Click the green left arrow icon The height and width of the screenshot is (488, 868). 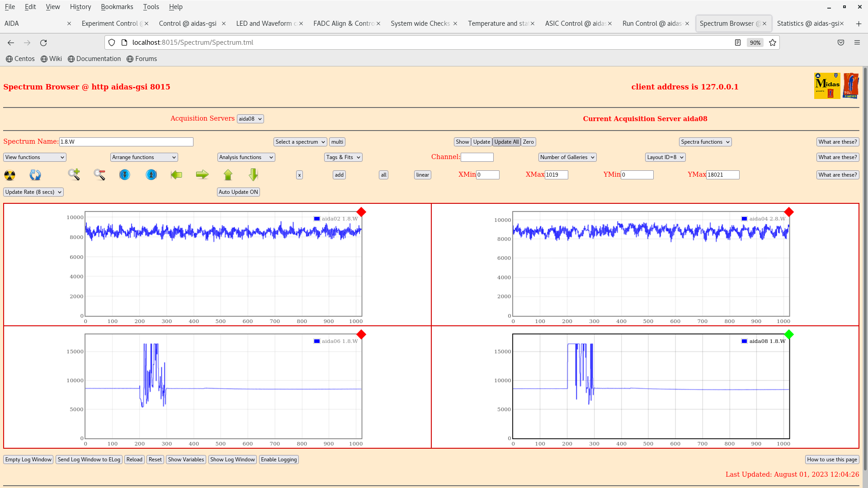coord(176,175)
